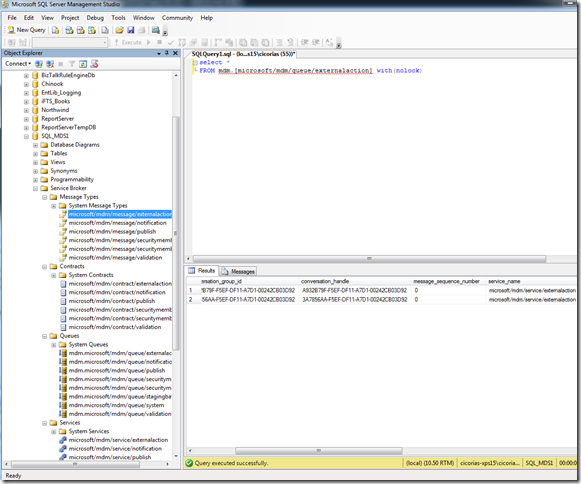Expand System Message Types node
The width and height of the screenshot is (581, 484).
click(54, 206)
